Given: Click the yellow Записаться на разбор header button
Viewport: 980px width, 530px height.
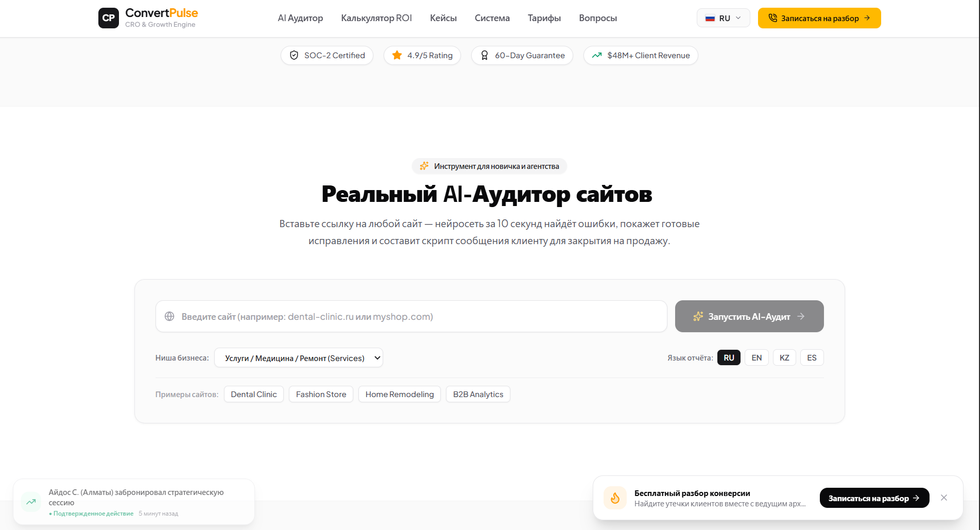Looking at the screenshot, I should click(x=819, y=18).
